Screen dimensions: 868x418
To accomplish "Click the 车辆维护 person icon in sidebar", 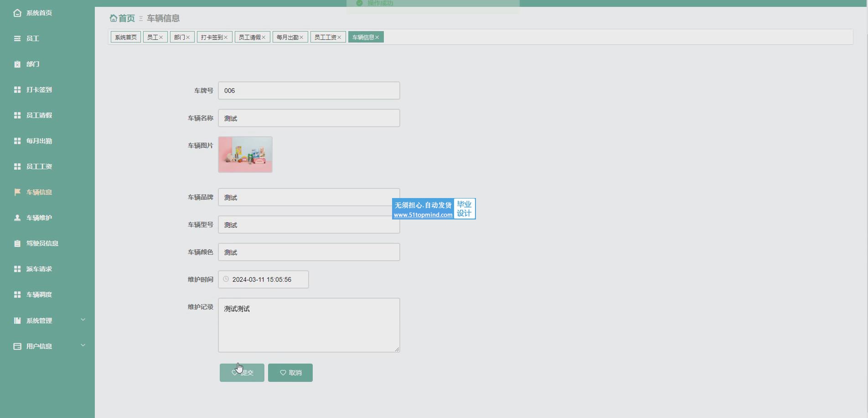I will [17, 218].
